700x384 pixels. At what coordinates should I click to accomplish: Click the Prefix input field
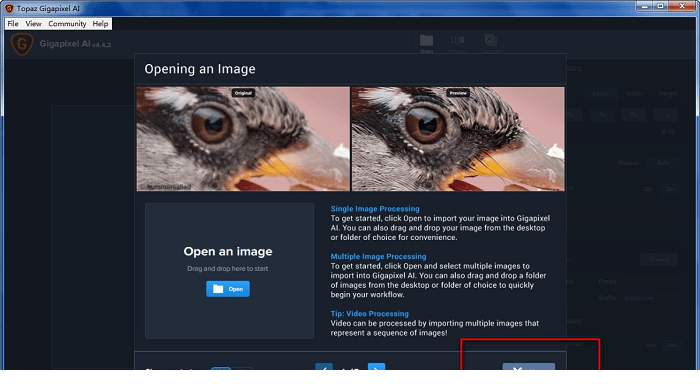(651, 282)
